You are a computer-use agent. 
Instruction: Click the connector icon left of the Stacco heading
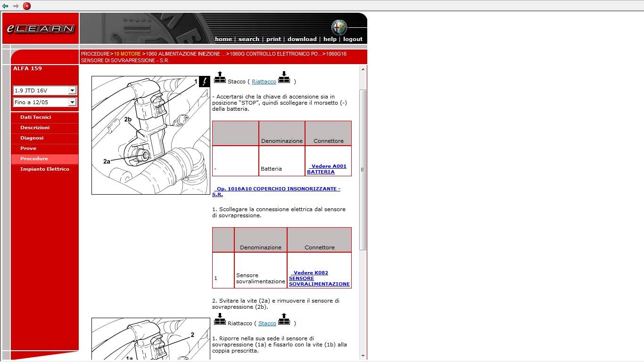click(220, 77)
